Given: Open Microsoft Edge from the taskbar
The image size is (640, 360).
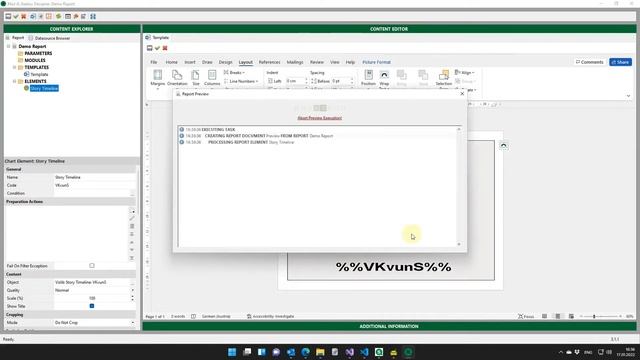Looking at the screenshot, I should [305, 352].
